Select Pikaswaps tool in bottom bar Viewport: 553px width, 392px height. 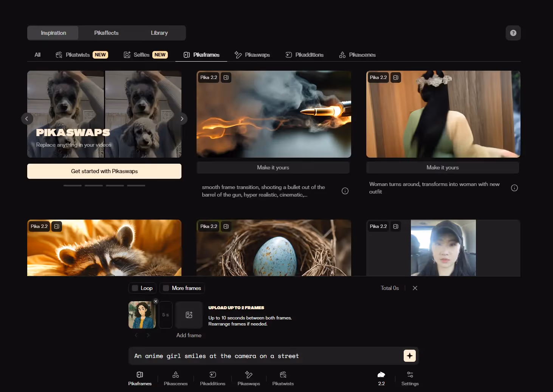pyautogui.click(x=249, y=378)
